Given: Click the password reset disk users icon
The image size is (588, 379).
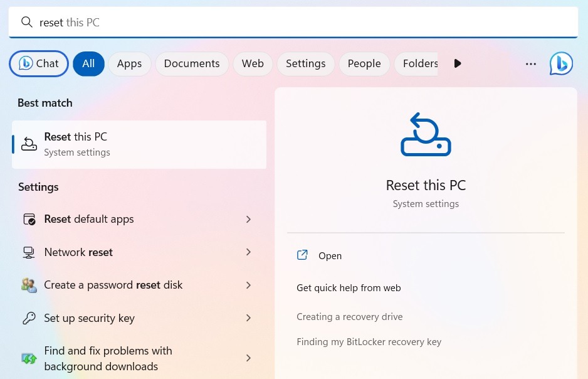Looking at the screenshot, I should (29, 284).
